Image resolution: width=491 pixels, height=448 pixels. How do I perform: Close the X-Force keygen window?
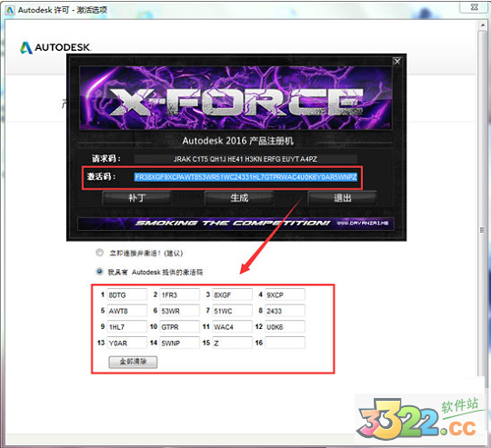pos(397,61)
